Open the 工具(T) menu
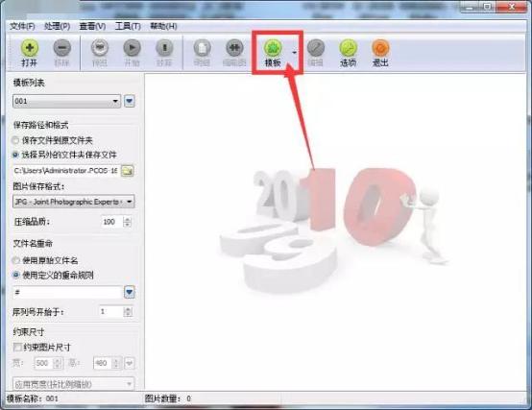The height and width of the screenshot is (410, 532). click(x=128, y=26)
